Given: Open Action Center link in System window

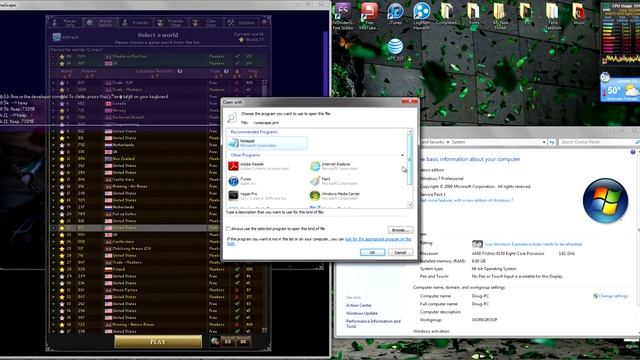Looking at the screenshot, I should click(359, 305).
